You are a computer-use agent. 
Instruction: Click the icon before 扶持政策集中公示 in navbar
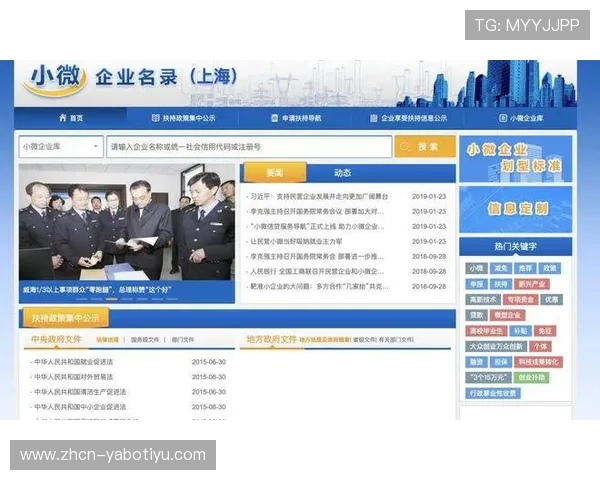click(155, 118)
